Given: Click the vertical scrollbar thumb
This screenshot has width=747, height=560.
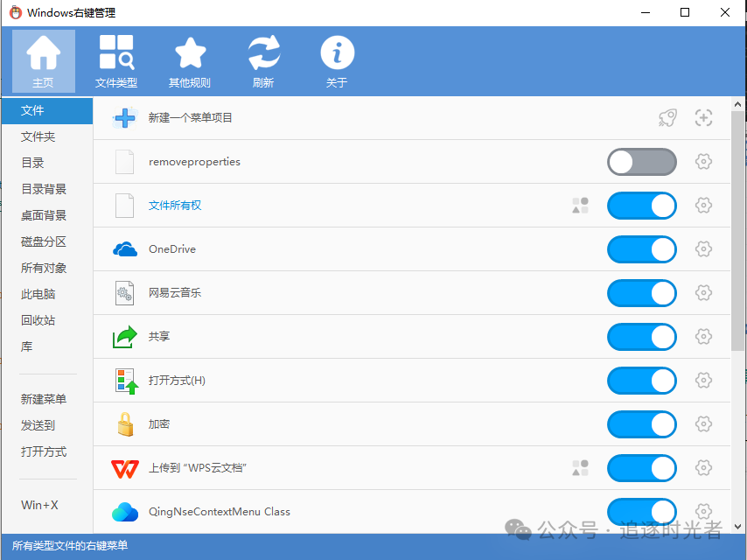Looking at the screenshot, I should (x=737, y=231).
